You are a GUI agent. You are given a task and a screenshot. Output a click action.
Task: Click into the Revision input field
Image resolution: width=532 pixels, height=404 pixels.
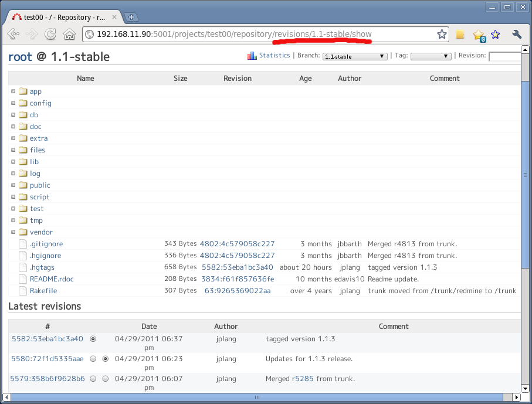coord(505,56)
